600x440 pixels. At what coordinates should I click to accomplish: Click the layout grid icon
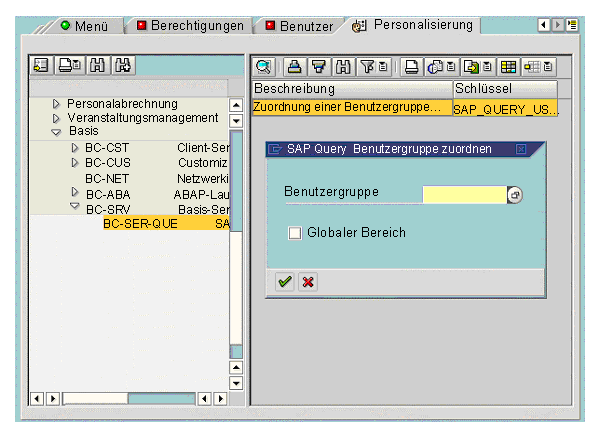508,67
